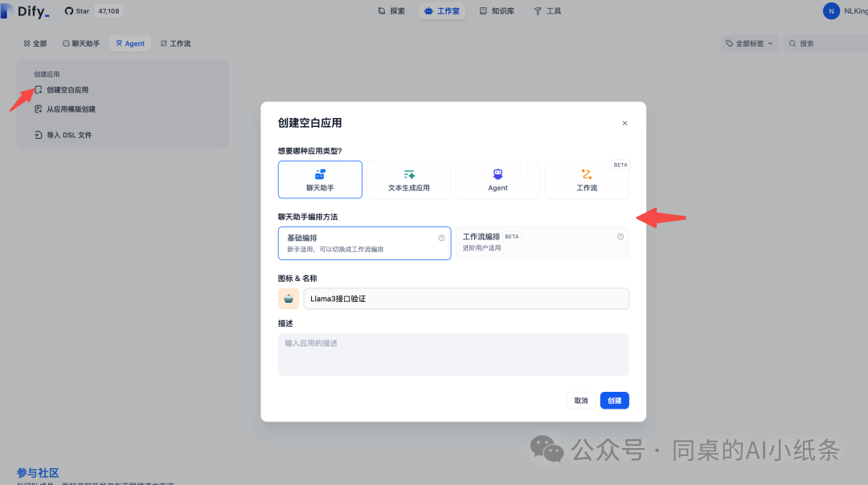Switch to the 工作室 nav tab
868x485 pixels.
click(x=442, y=11)
